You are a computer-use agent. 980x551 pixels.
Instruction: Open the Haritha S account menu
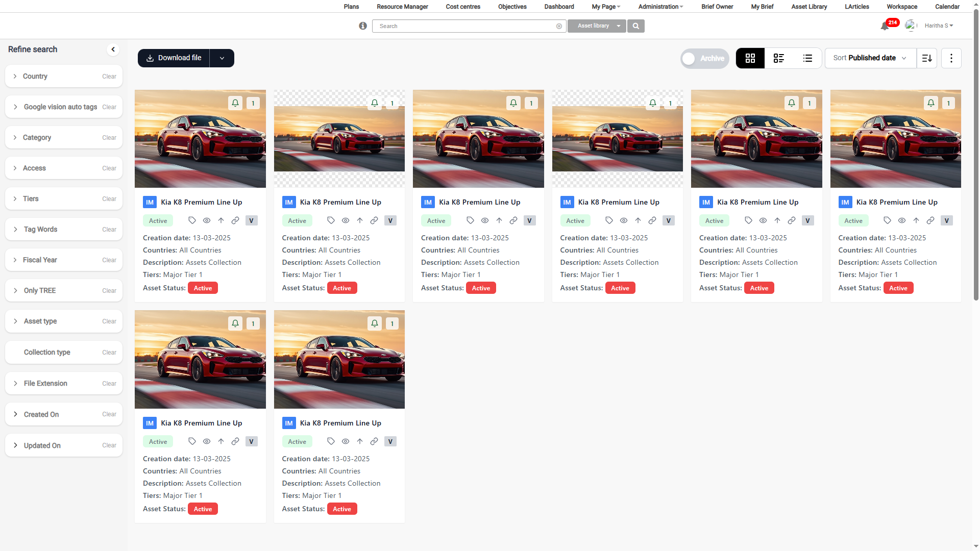pos(939,26)
